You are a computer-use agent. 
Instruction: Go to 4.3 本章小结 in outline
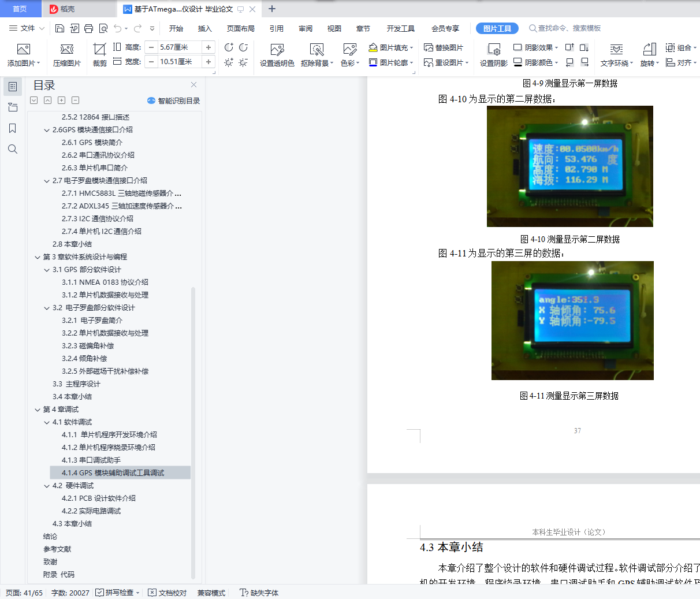click(72, 524)
